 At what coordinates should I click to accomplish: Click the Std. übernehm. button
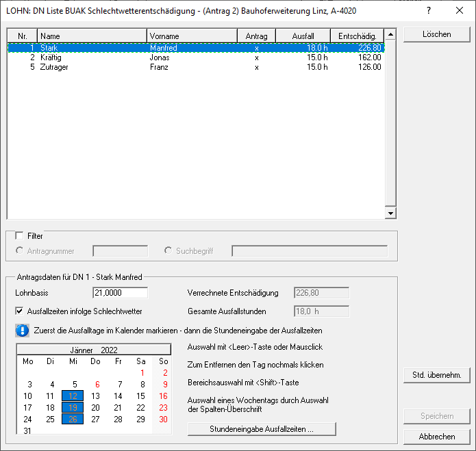(436, 375)
